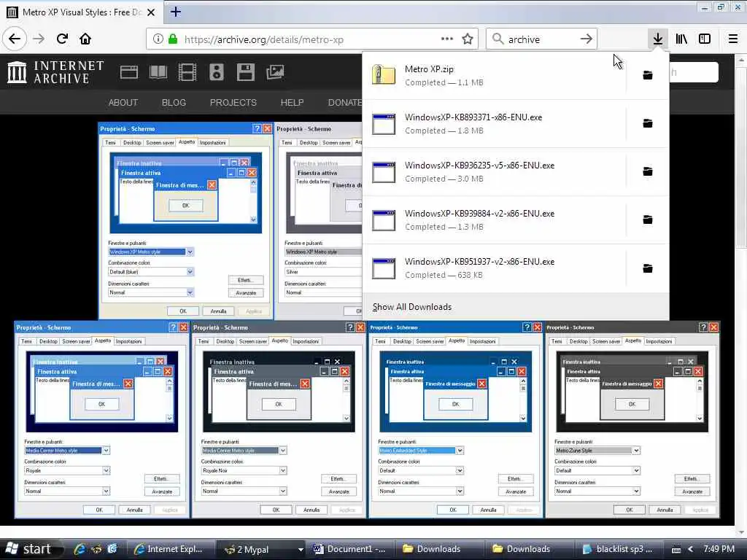Close the Metro XP Visual Styles tab
The image size is (747, 560).
pos(151,12)
